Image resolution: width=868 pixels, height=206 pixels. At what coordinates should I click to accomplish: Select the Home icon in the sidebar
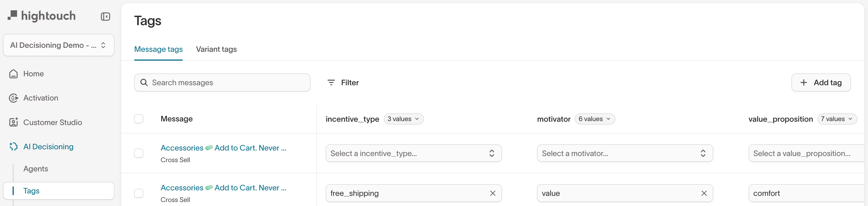[13, 74]
